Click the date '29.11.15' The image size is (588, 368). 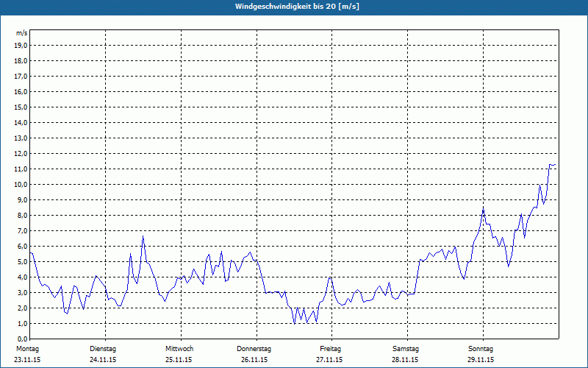tap(481, 360)
